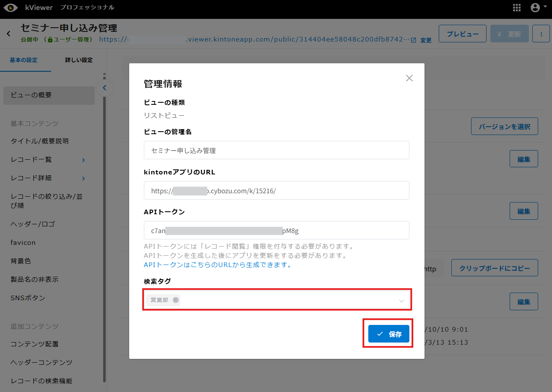Image resolution: width=552 pixels, height=392 pixels.
Task: Save the management info with 保存
Action: pos(388,334)
